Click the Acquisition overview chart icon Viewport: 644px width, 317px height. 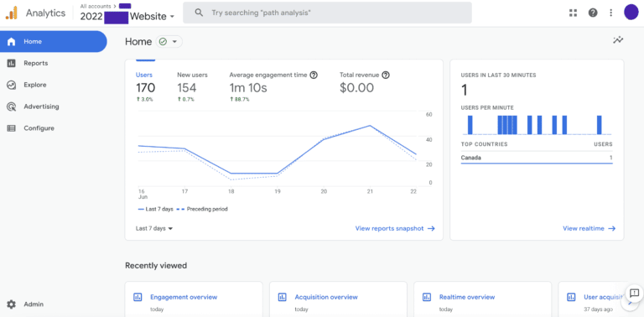[x=282, y=297]
